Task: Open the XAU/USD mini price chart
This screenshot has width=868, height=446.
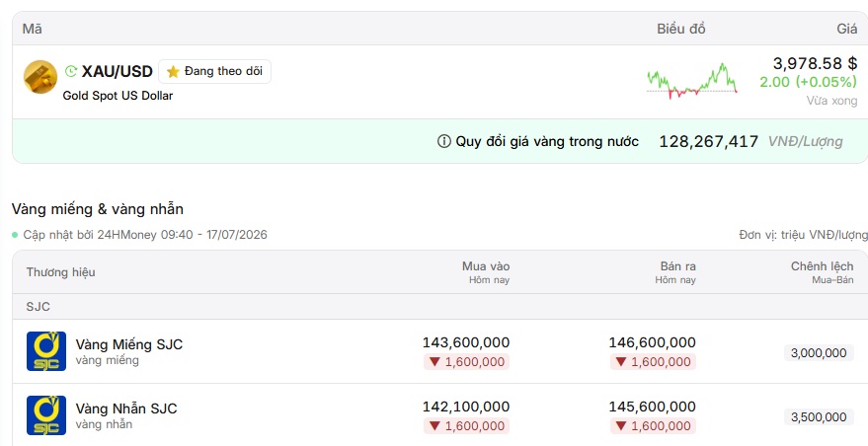Action: point(692,81)
